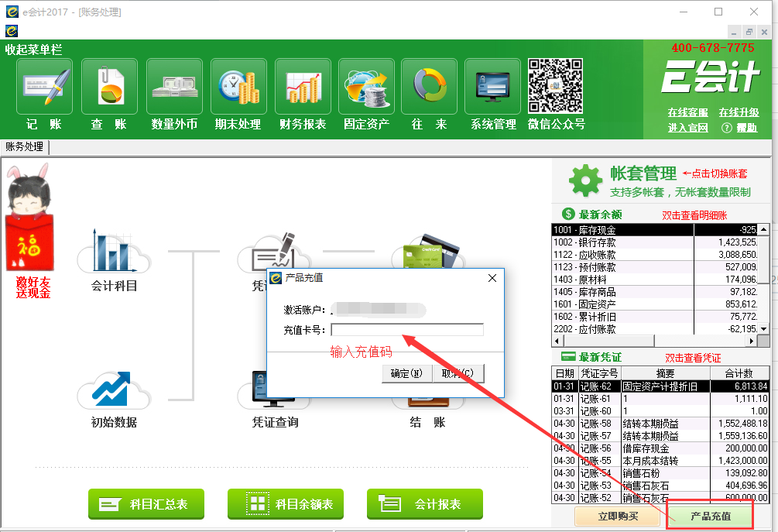778x532 pixels.
Task: Open the 会计报表 report
Action: coord(425,503)
